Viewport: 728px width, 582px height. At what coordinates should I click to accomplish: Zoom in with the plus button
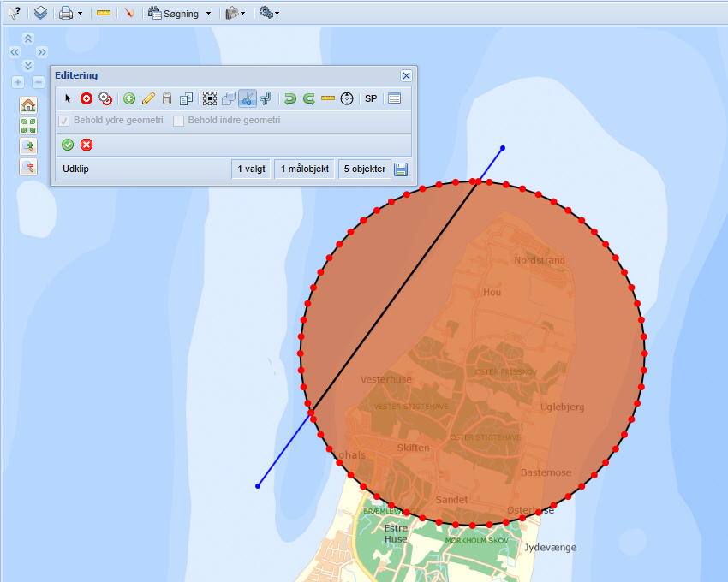(18, 83)
